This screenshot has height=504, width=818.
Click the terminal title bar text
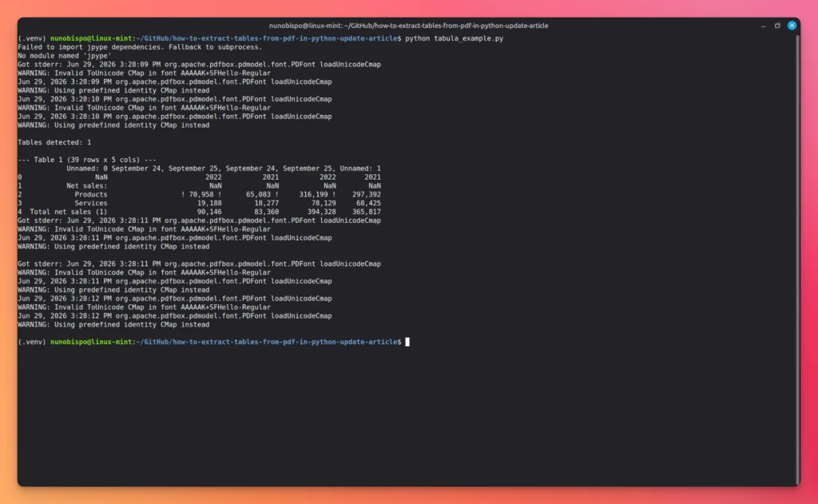tap(408, 26)
